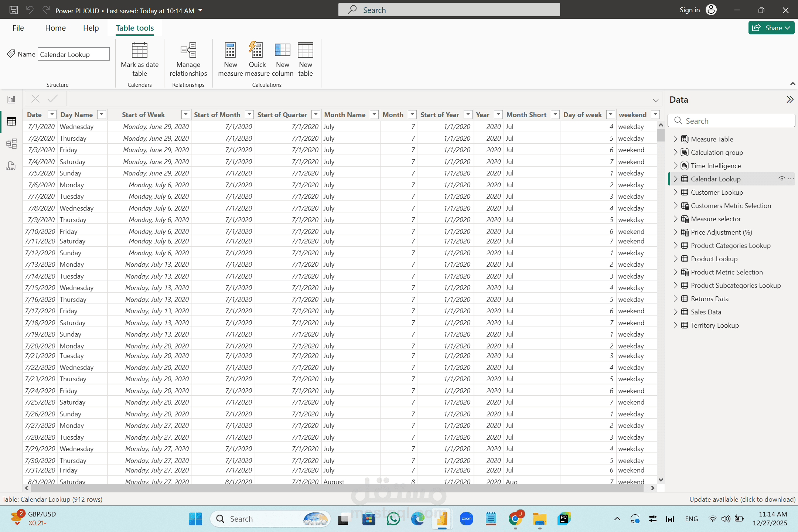The width and height of the screenshot is (798, 532).
Task: Create a New measure
Action: click(x=230, y=59)
